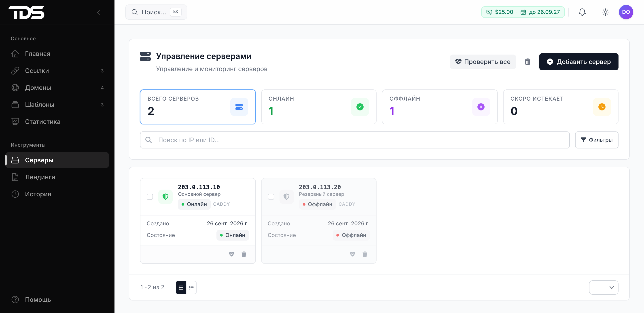Click the Добавить сервер button

point(578,61)
